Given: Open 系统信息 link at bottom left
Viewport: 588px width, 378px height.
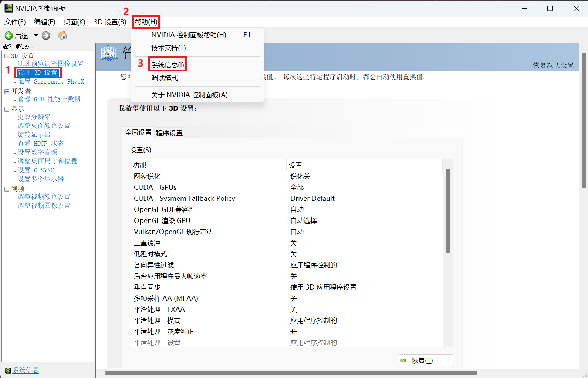Looking at the screenshot, I should click(x=26, y=370).
